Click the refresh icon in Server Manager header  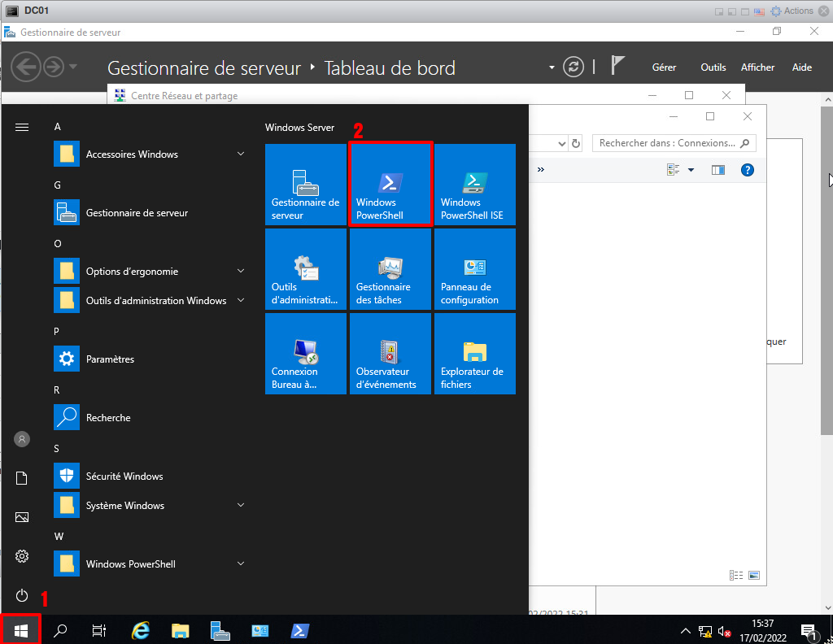tap(574, 67)
